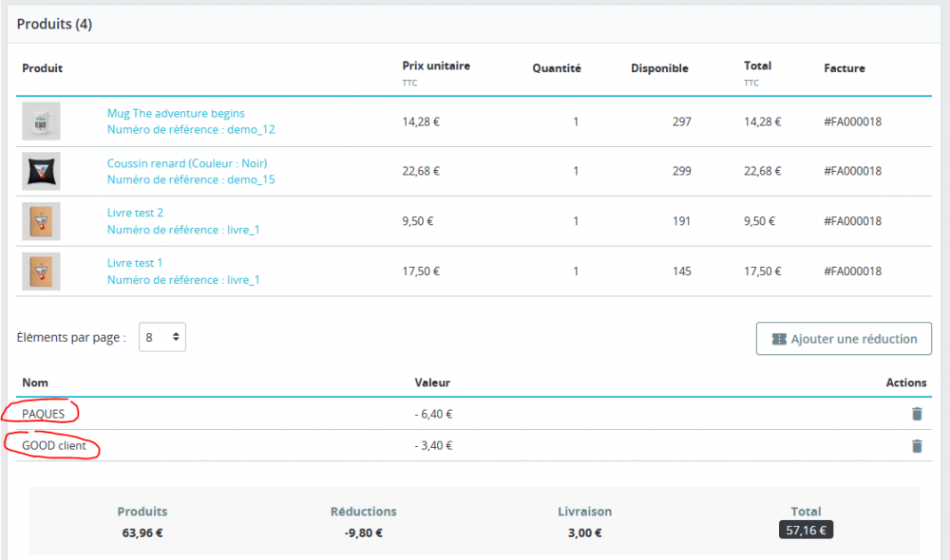
Task: Click the Nom column header
Action: pos(35,383)
